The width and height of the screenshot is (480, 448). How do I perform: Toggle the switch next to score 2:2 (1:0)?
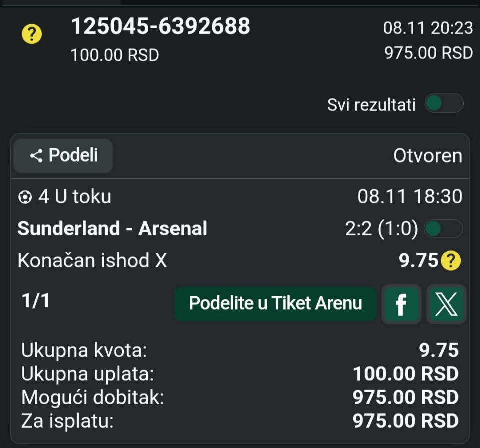(x=443, y=229)
